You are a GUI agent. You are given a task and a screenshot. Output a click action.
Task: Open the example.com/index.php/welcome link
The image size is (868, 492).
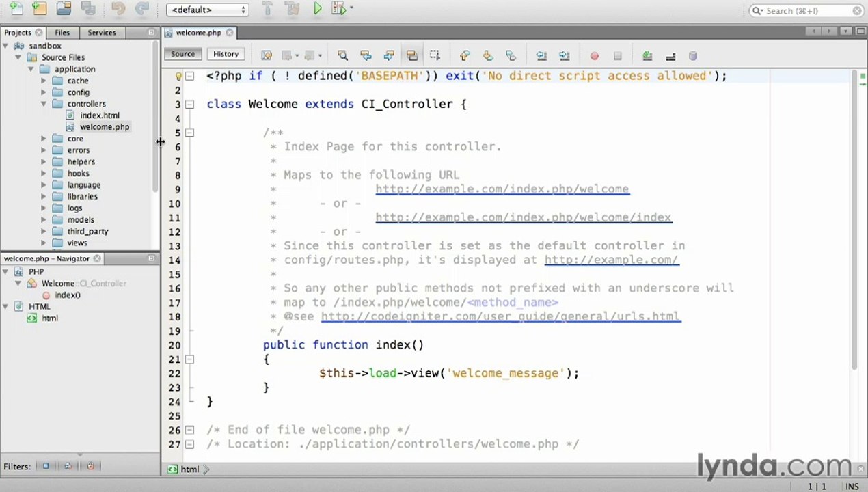[502, 189]
